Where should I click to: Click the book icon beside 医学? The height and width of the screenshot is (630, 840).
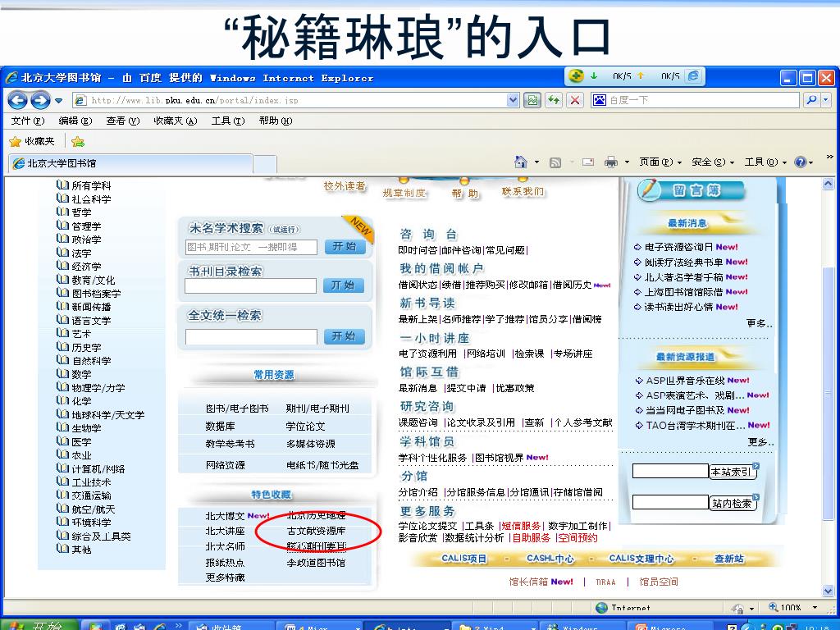click(x=62, y=441)
